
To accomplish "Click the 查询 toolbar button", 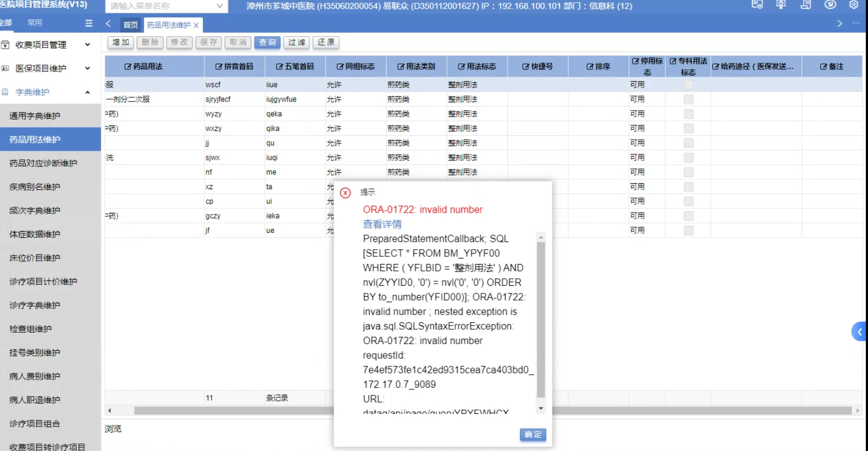I will pyautogui.click(x=267, y=43).
